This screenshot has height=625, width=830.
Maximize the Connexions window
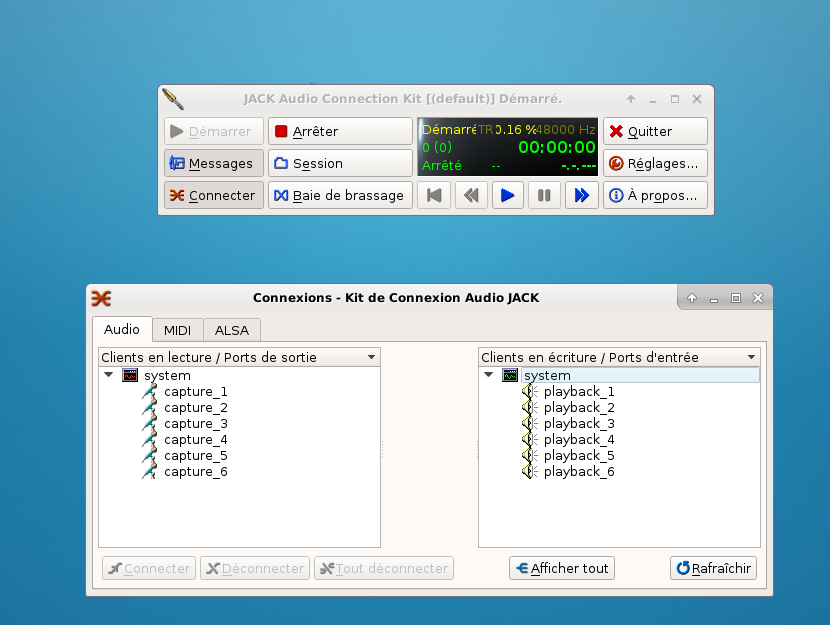pyautogui.click(x=736, y=298)
